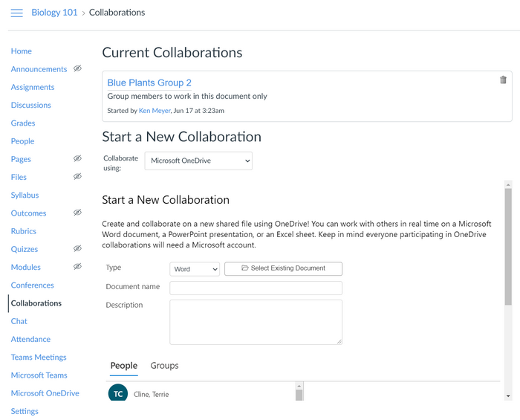Open Pages in course navigation
The image size is (520, 420).
21,159
